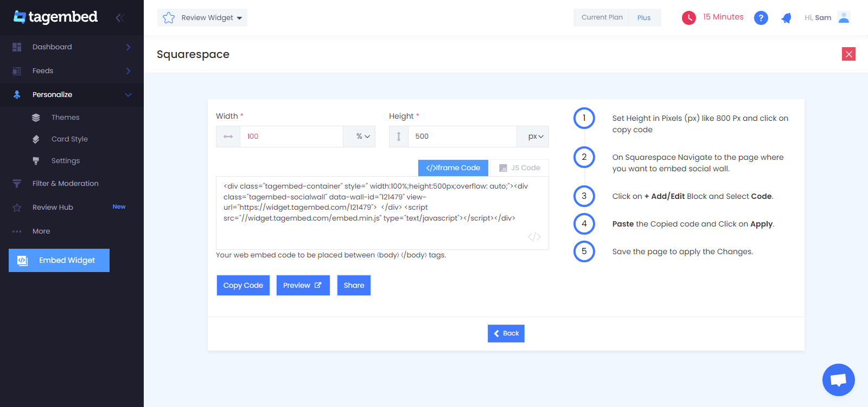Image resolution: width=868 pixels, height=407 pixels.
Task: Click the Back button
Action: [506, 334]
